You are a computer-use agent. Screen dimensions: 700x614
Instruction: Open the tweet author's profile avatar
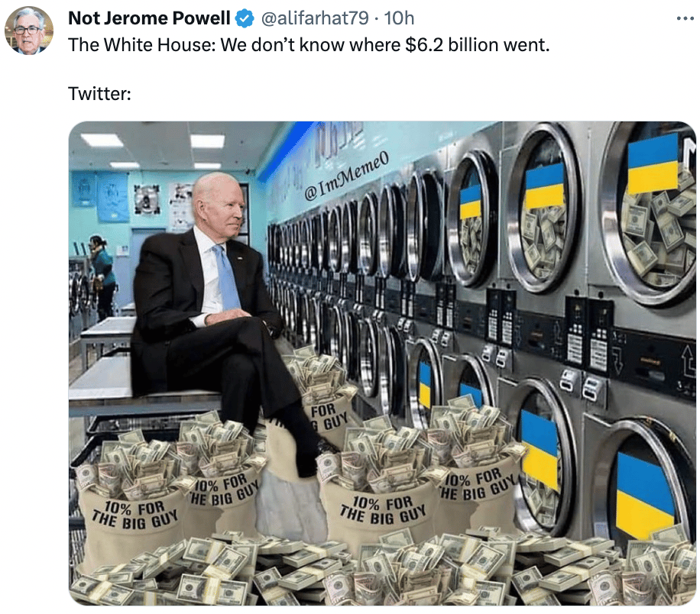[x=29, y=31]
